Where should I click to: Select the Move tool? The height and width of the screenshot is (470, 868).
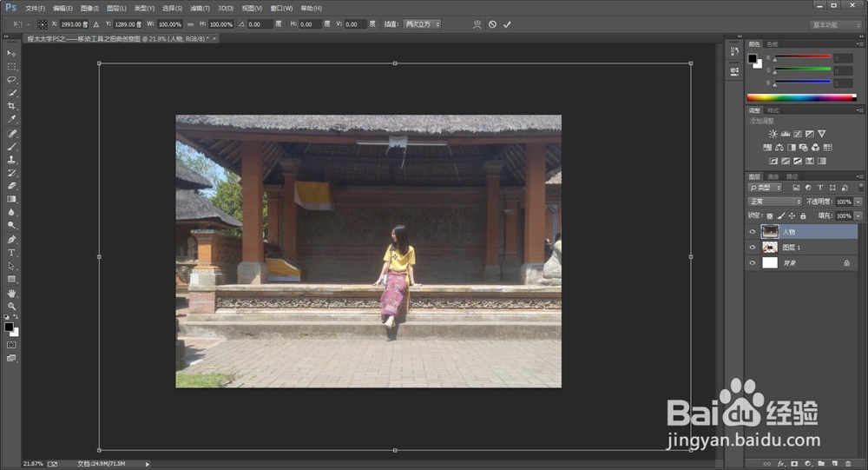(11, 53)
